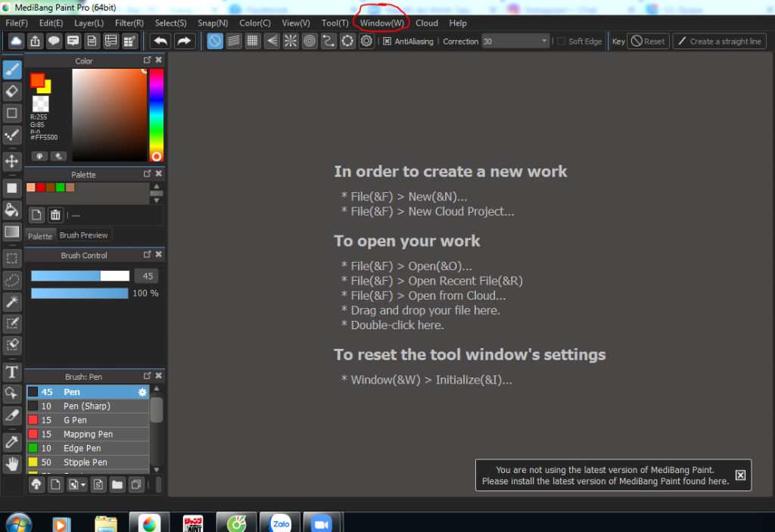Dismiss the update notification
Image resolution: width=775 pixels, height=532 pixels.
tap(740, 475)
